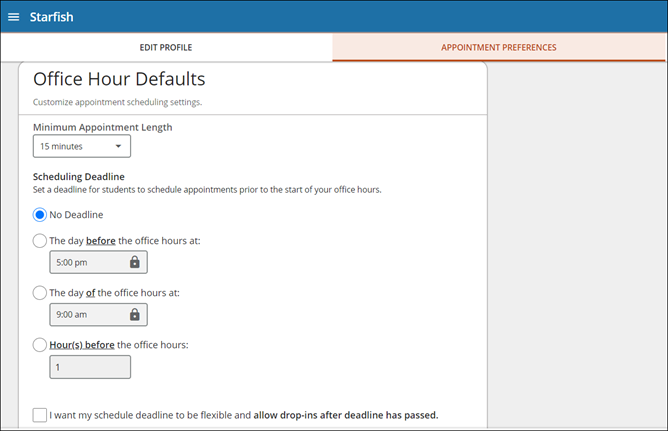This screenshot has width=668, height=431.
Task: Open the Appointment Preferences tab
Action: tap(498, 47)
